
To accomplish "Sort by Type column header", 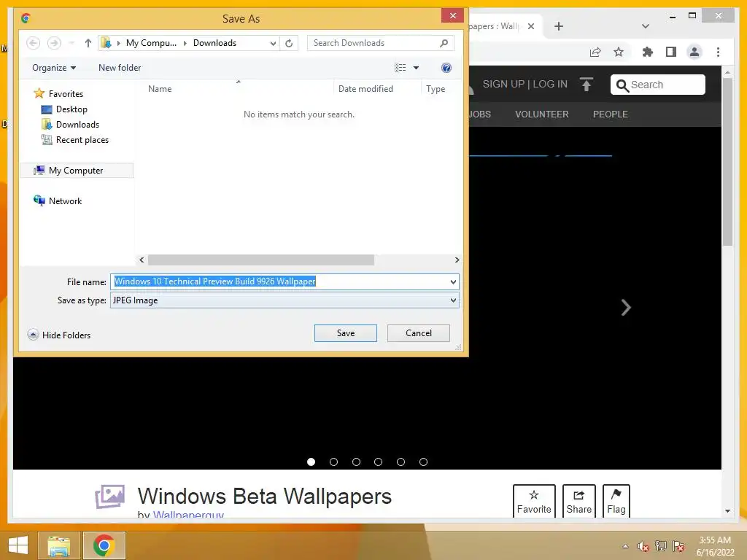I will pos(436,89).
